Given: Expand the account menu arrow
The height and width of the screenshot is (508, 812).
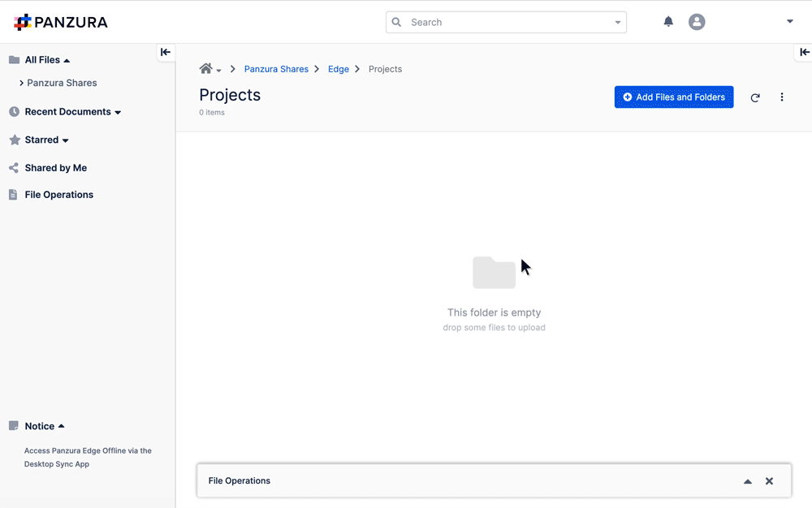Looking at the screenshot, I should click(x=789, y=22).
